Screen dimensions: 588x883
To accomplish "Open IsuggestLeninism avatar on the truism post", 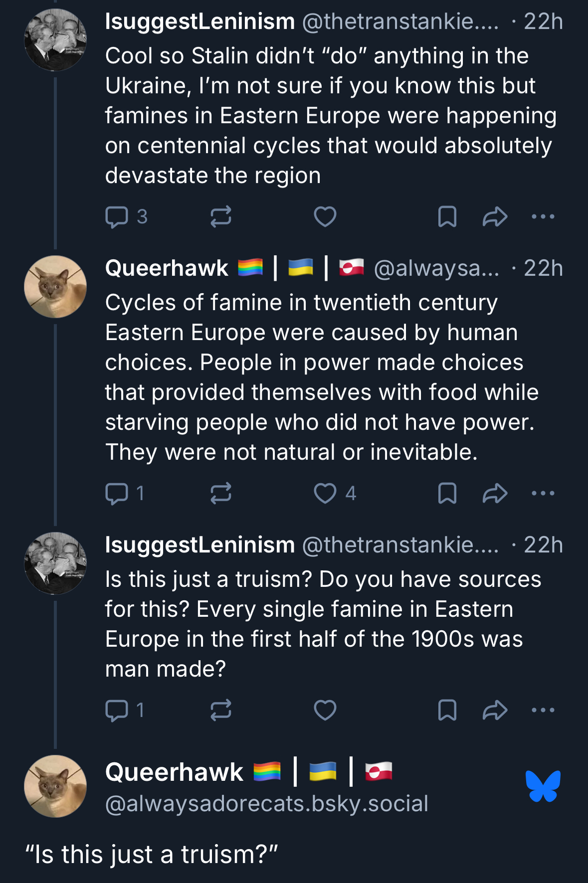I will tap(55, 563).
